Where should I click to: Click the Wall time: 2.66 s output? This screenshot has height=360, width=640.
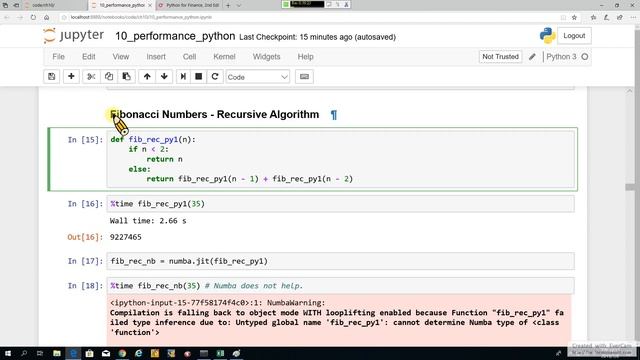[148, 221]
